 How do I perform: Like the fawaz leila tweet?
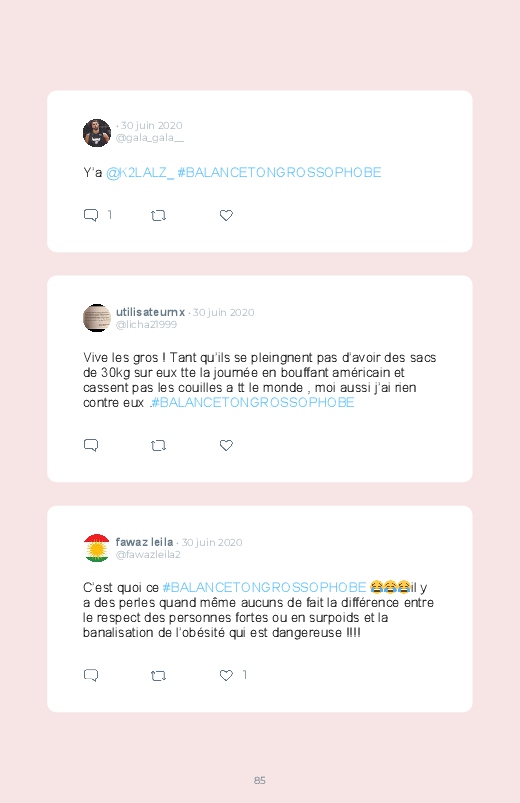coord(226,675)
